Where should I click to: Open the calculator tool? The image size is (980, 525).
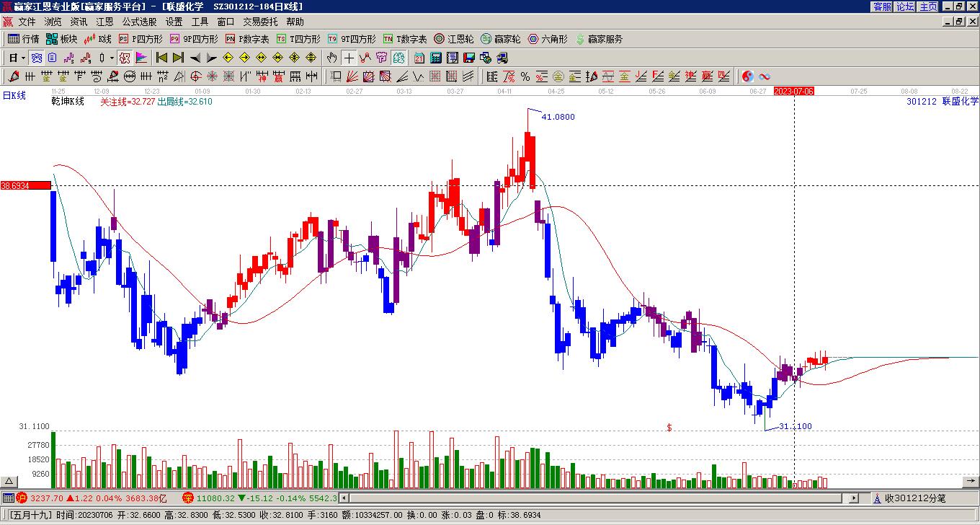pos(436,58)
